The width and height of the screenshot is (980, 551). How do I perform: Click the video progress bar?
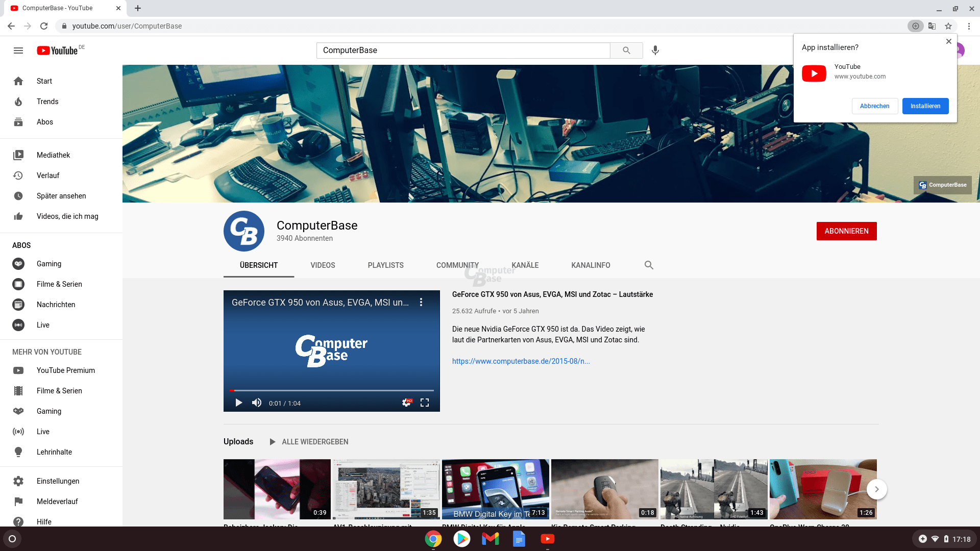[x=332, y=390]
